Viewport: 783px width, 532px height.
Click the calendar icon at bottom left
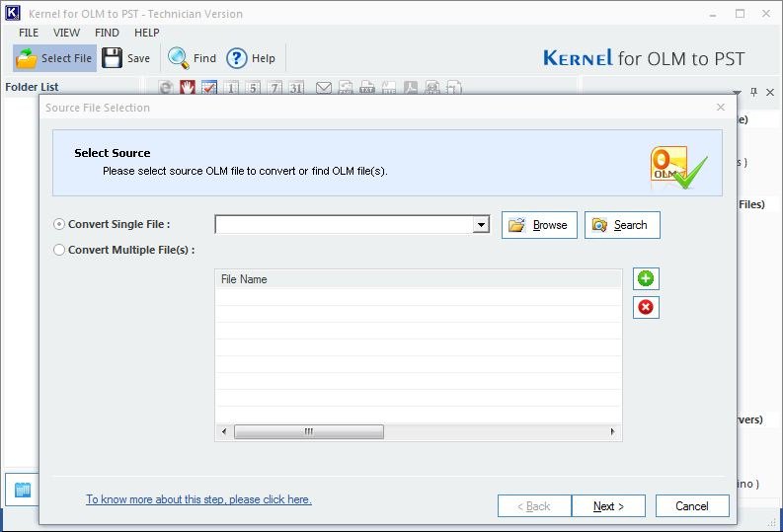pos(23,491)
